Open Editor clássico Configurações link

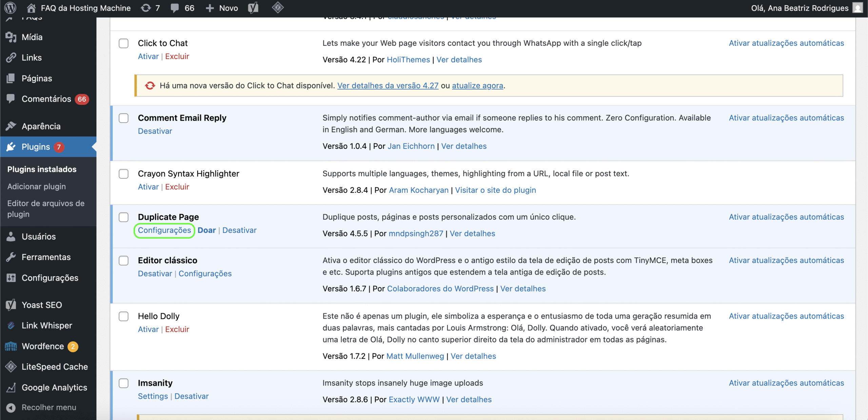205,274
